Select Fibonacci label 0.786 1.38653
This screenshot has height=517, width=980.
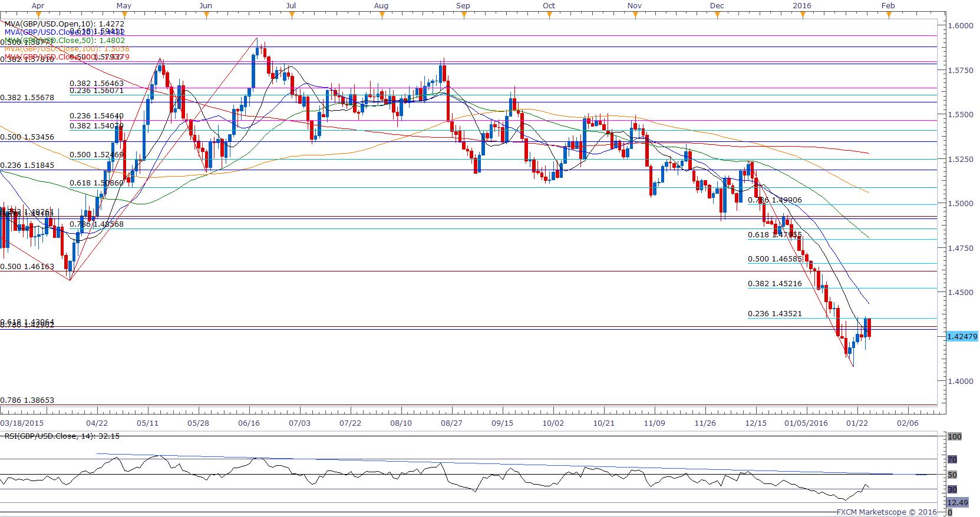[x=27, y=400]
